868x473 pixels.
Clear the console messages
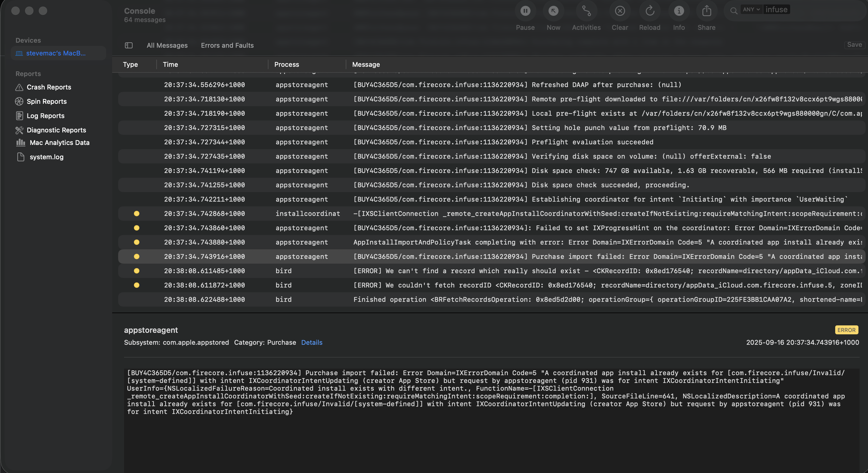[620, 11]
